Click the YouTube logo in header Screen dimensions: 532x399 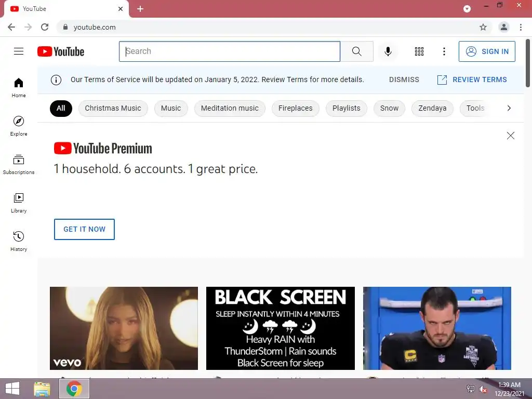(61, 51)
